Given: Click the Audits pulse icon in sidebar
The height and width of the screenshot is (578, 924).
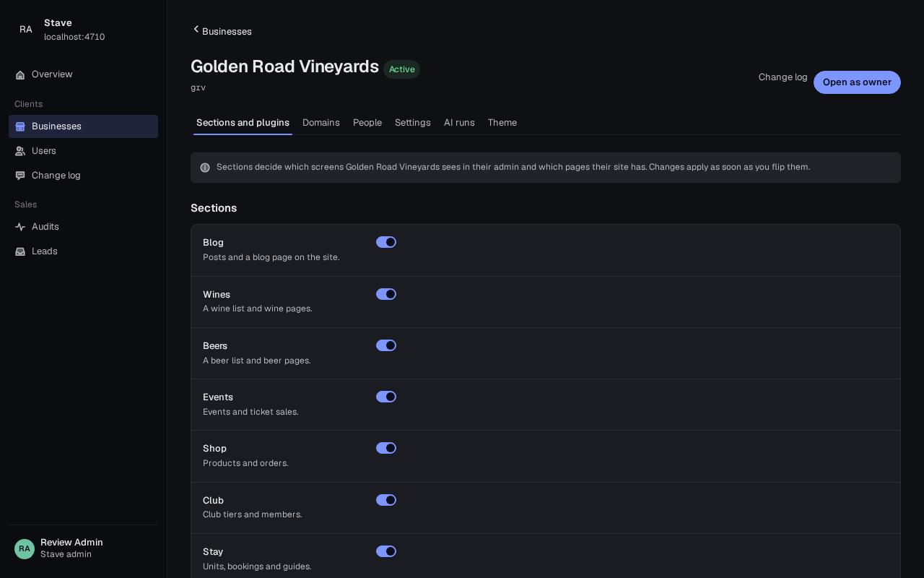Looking at the screenshot, I should tap(20, 227).
